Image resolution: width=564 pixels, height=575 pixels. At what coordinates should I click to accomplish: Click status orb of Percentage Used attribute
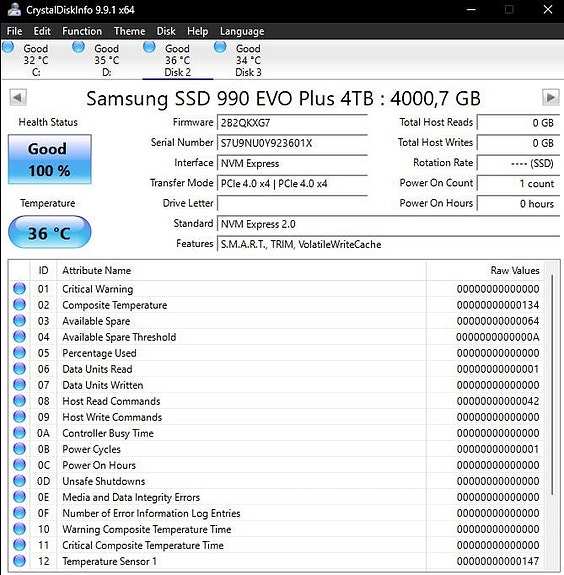(19, 353)
